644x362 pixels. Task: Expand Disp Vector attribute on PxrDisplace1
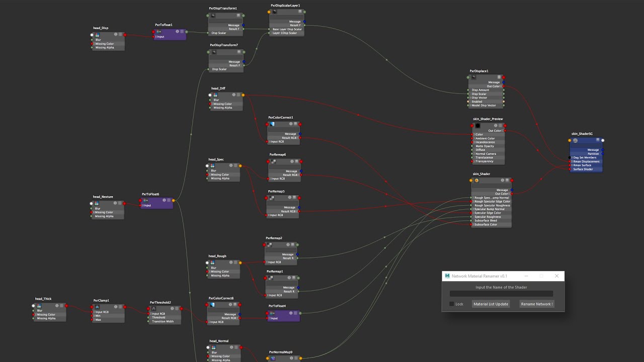(471, 98)
